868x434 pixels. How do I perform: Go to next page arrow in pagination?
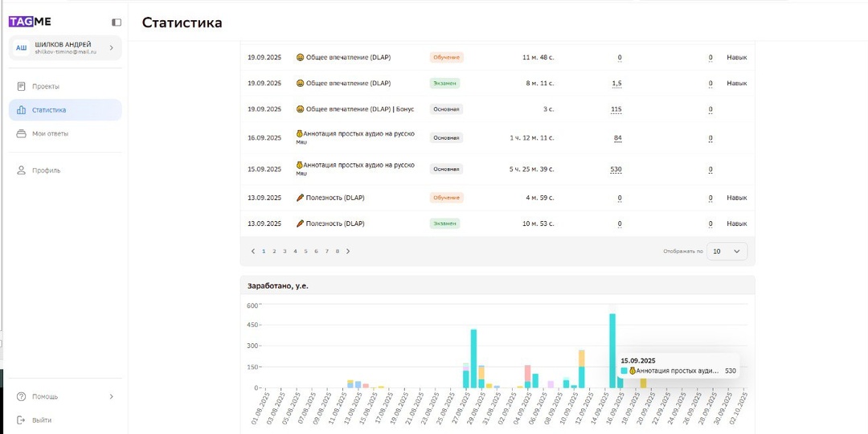348,252
